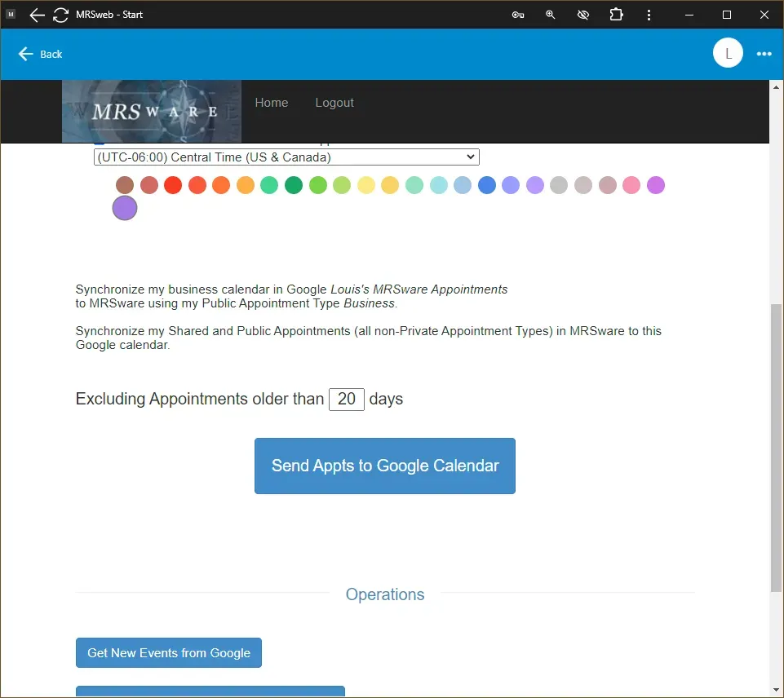Screen dimensions: 784x698
Task: Click the MRSware compass logo
Action: (x=152, y=111)
